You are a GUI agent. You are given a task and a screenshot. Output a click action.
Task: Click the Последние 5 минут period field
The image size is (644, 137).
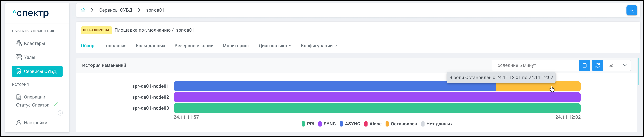tap(535, 66)
